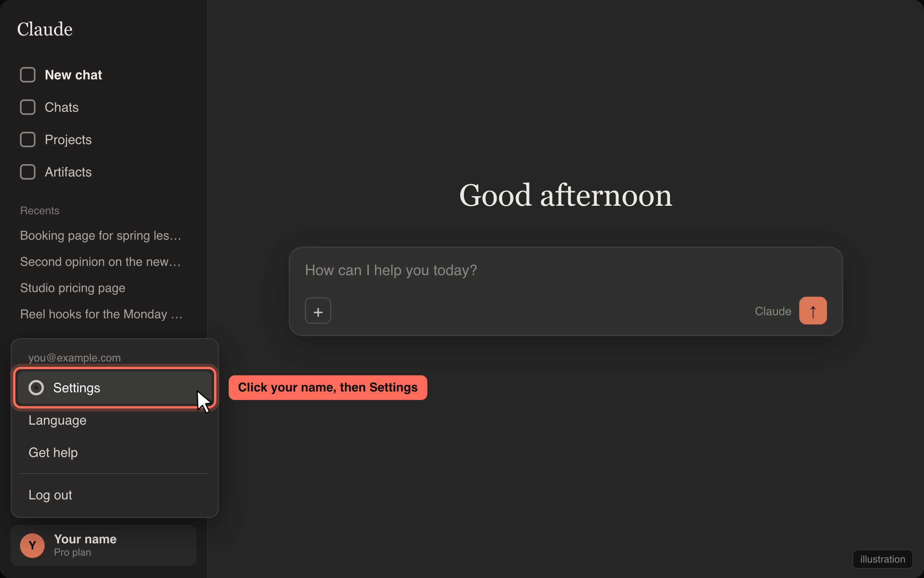Click the plus attachment button in composer

coord(318,311)
